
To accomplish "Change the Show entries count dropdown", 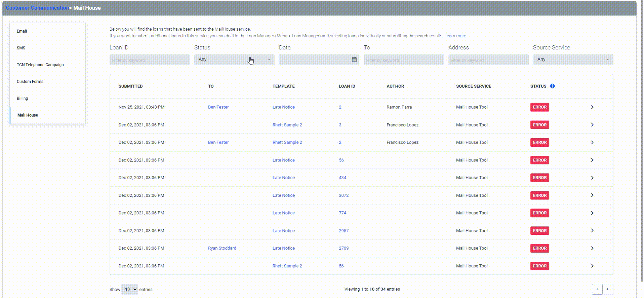I will point(130,289).
